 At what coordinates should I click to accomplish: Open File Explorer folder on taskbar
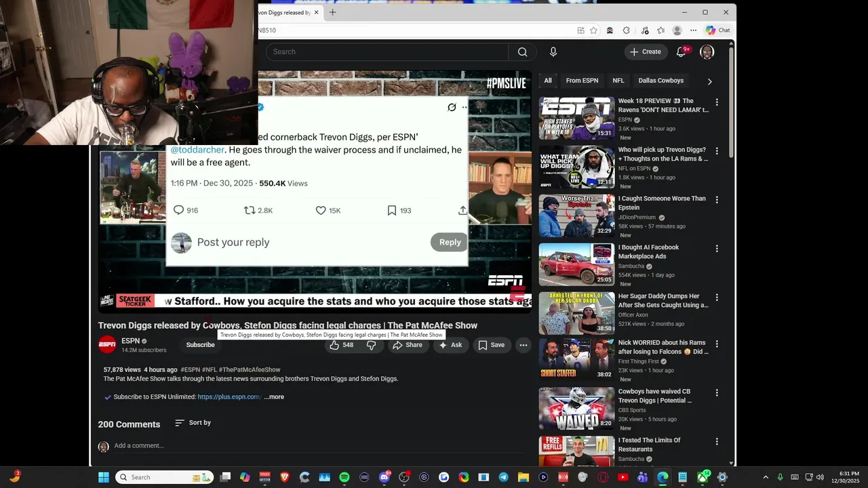click(x=523, y=477)
